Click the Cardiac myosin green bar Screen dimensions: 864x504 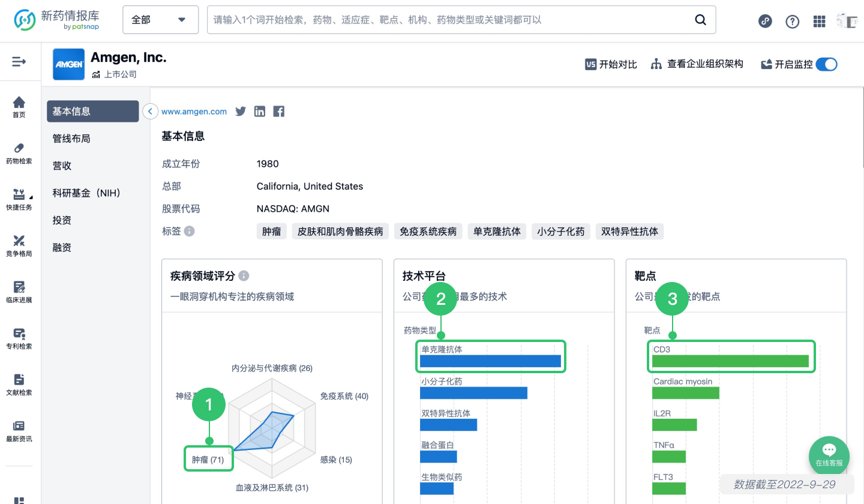686,393
